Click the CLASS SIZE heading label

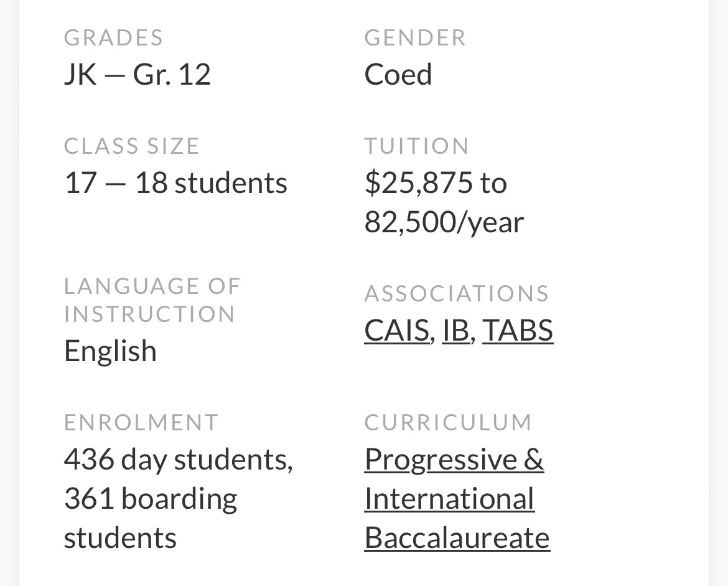[x=131, y=146]
